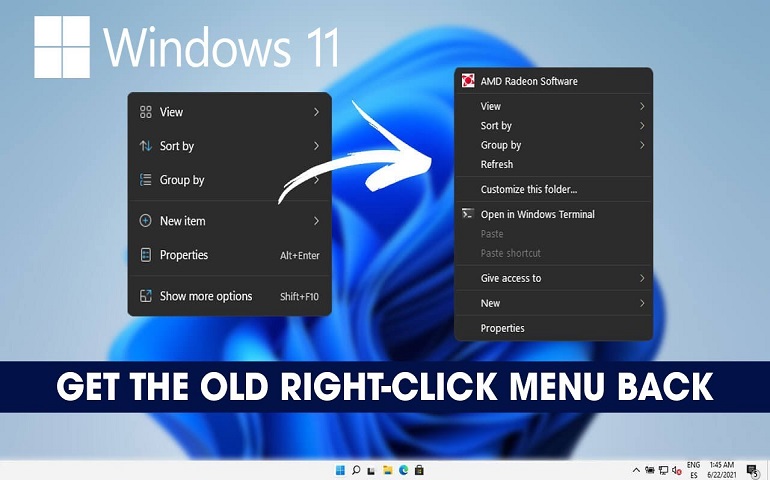Expand the Give access to submenu arrow
770x480 pixels.
click(642, 278)
